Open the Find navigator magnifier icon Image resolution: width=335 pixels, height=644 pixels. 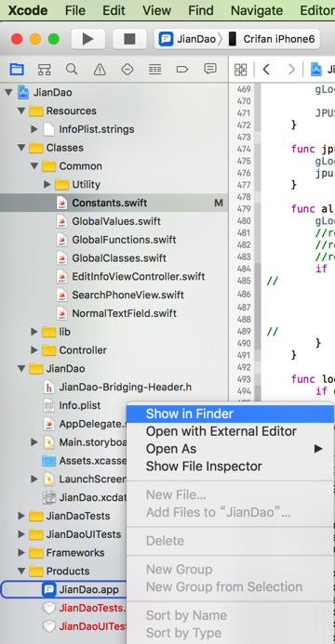coord(72,69)
